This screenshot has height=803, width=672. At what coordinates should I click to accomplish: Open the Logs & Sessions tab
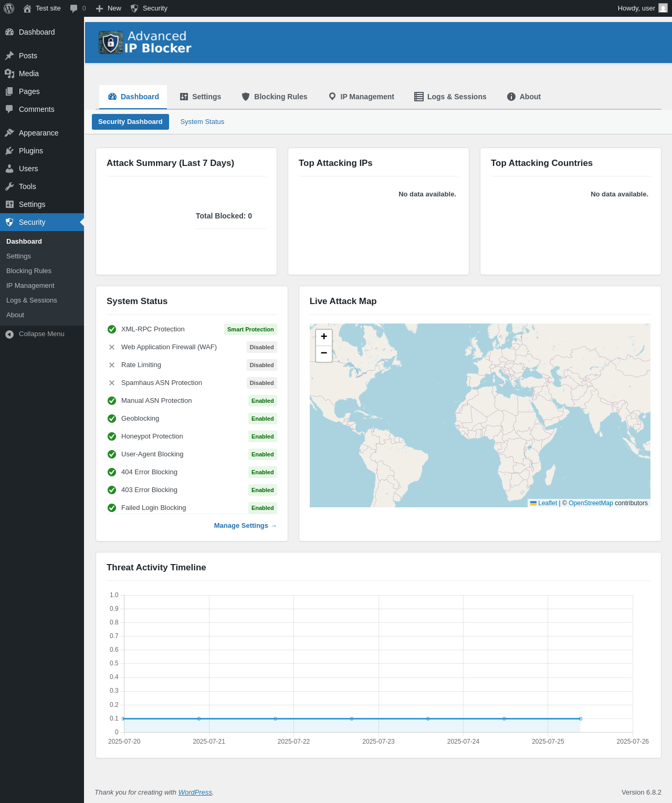450,97
